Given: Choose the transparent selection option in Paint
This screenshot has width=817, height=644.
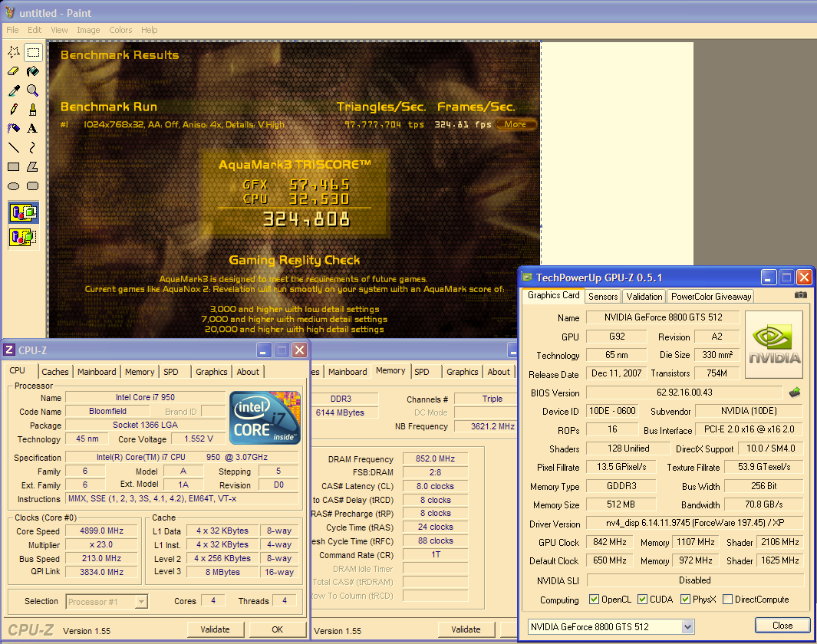Looking at the screenshot, I should (x=24, y=238).
